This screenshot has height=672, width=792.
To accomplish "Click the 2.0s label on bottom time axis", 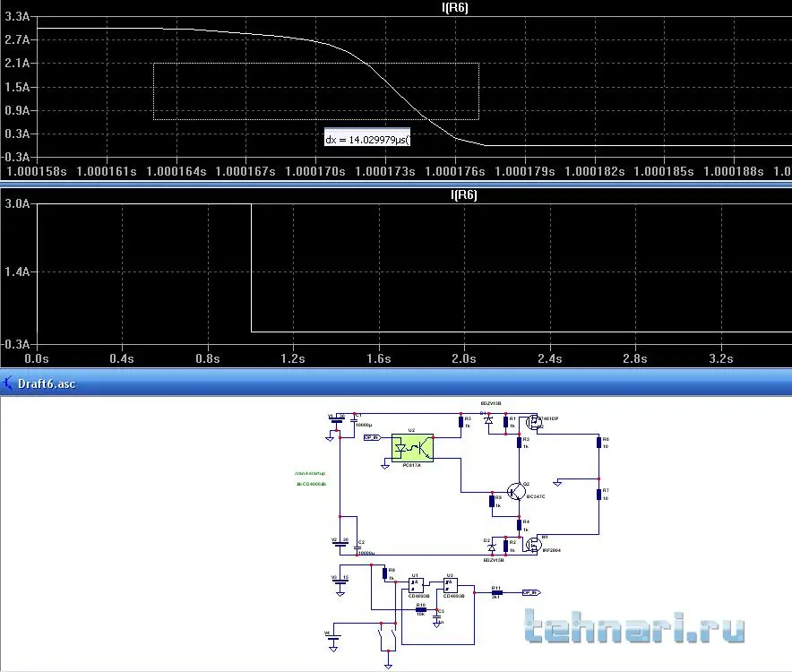I will pos(464,358).
